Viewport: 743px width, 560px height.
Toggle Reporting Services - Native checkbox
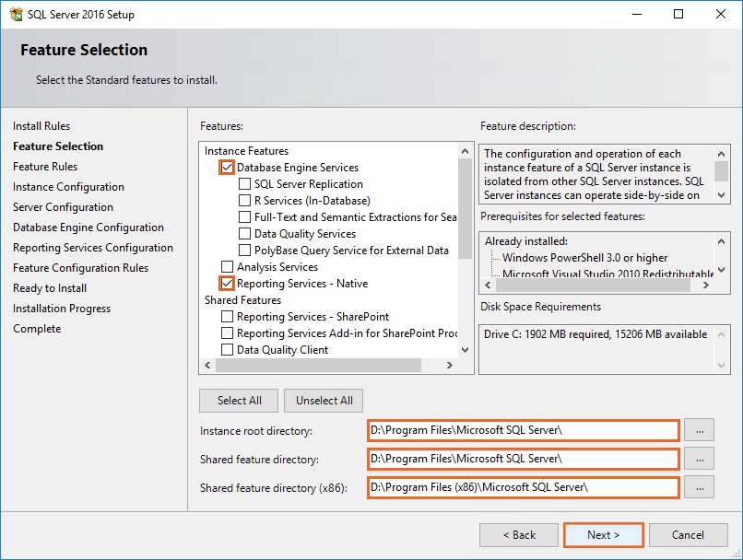pos(227,284)
